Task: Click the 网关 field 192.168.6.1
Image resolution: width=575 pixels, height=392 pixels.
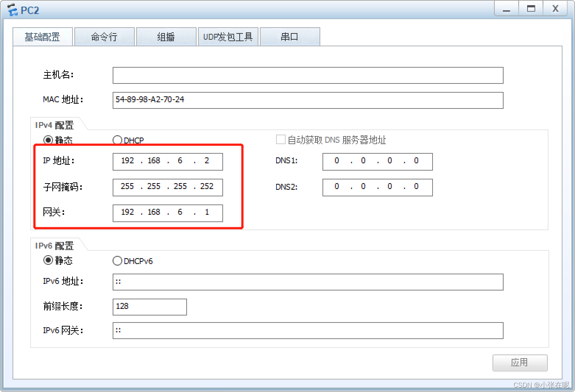Action: (168, 213)
